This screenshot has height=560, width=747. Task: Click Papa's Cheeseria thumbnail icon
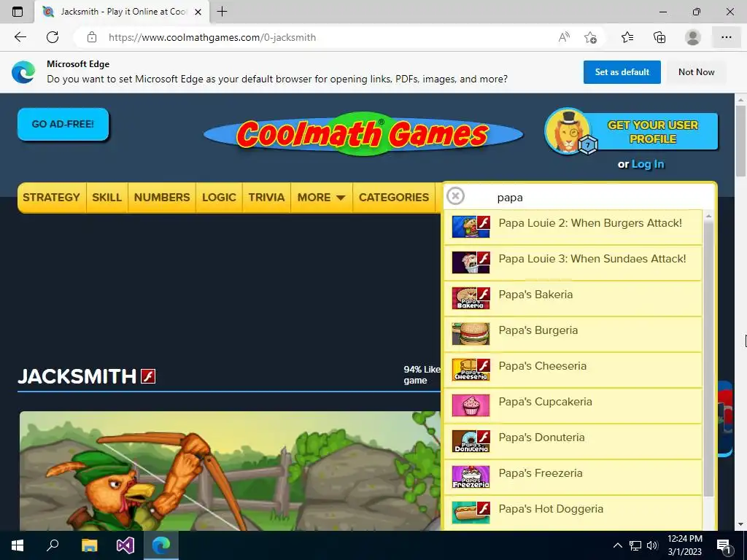tap(471, 370)
